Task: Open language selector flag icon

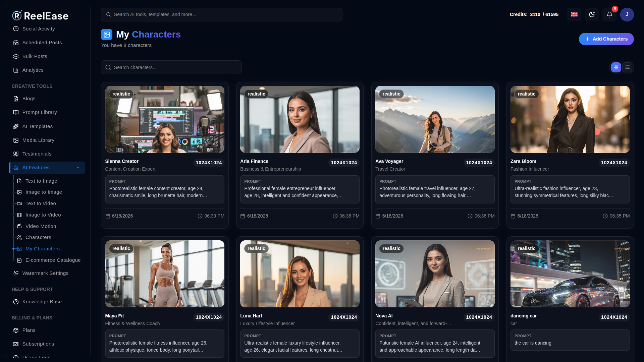Action: pos(574,14)
